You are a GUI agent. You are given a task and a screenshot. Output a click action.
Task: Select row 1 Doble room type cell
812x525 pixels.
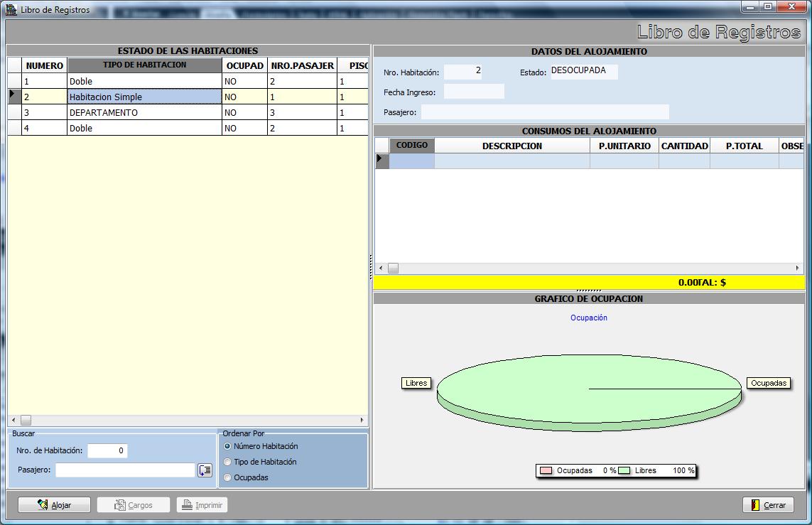click(x=144, y=82)
